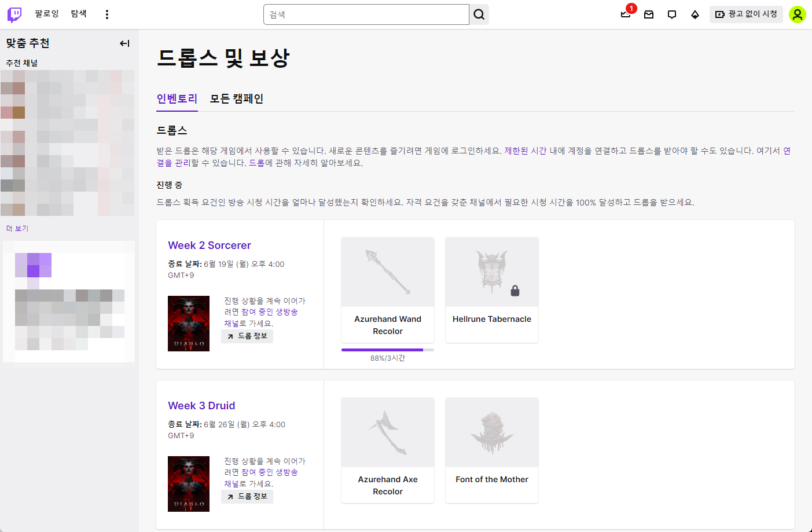Click the Azurehand Wand Recolor progress bar
Screen dimensions: 812x532
point(388,350)
